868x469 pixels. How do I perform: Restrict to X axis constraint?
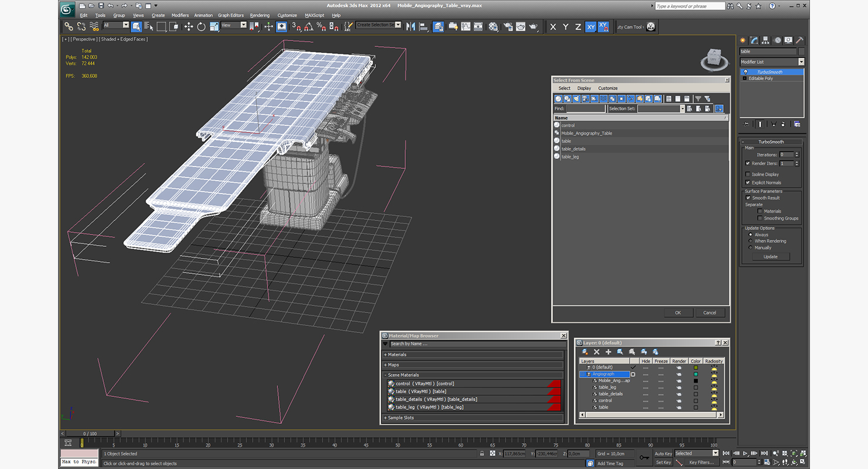(553, 27)
